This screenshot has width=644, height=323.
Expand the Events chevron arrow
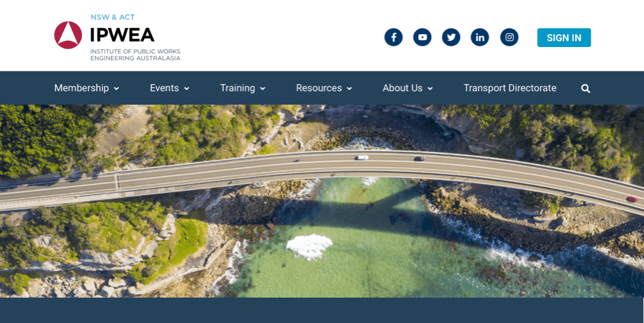point(186,89)
